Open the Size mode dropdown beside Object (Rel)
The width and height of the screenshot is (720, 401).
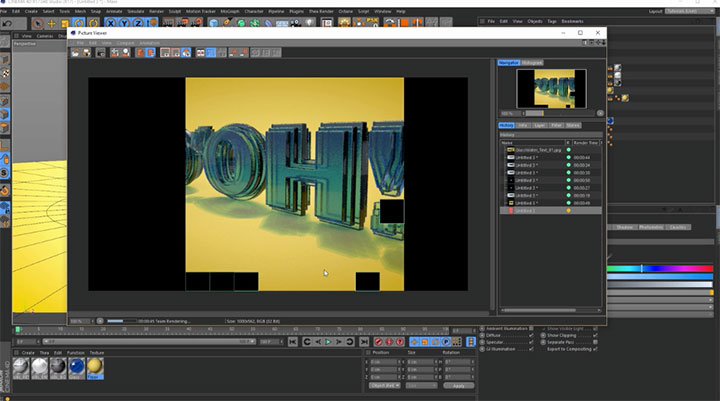(422, 386)
